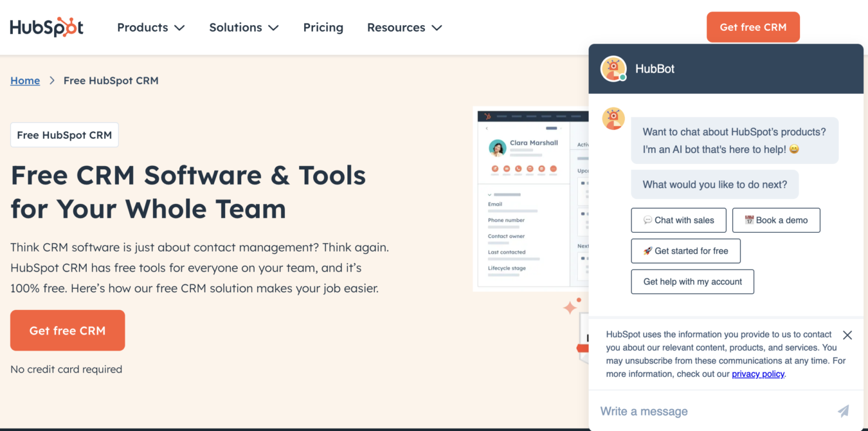Click the Free HubSpot CRM breadcrumb text

(x=111, y=80)
